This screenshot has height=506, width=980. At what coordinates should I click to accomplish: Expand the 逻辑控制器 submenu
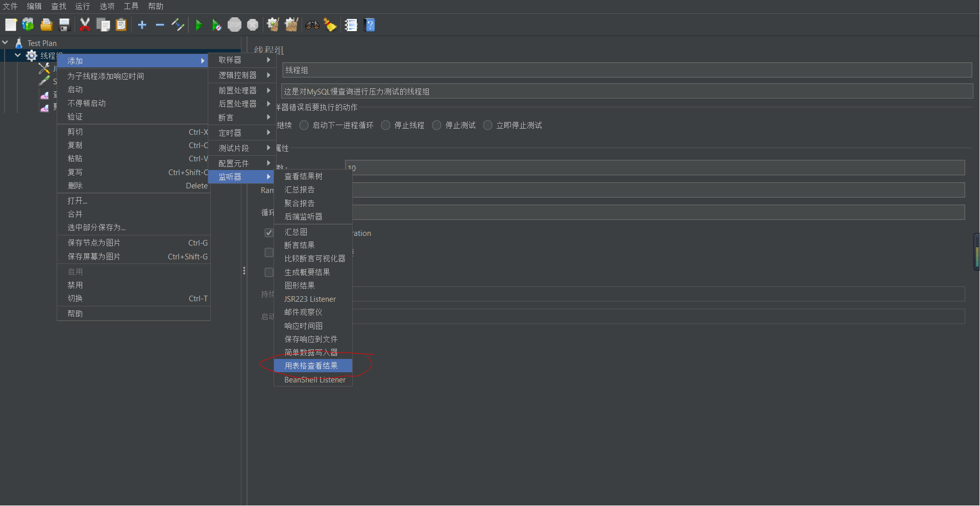[242, 75]
